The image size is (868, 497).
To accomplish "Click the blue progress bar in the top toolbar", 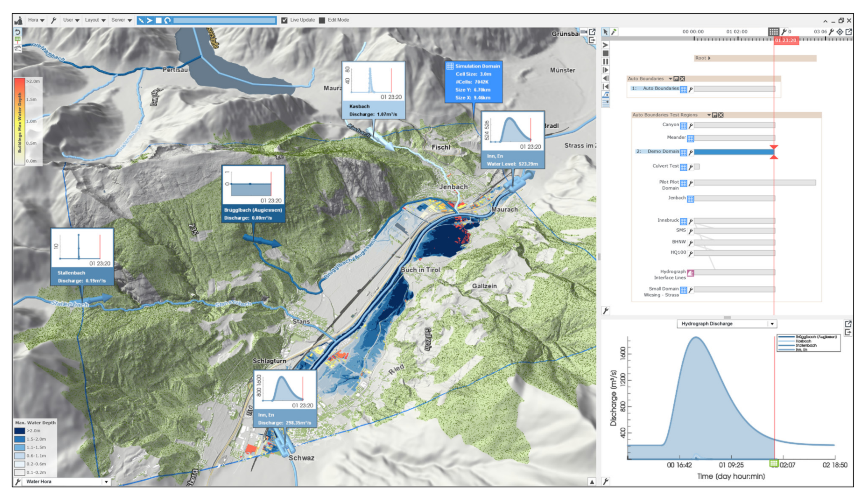I will point(224,20).
